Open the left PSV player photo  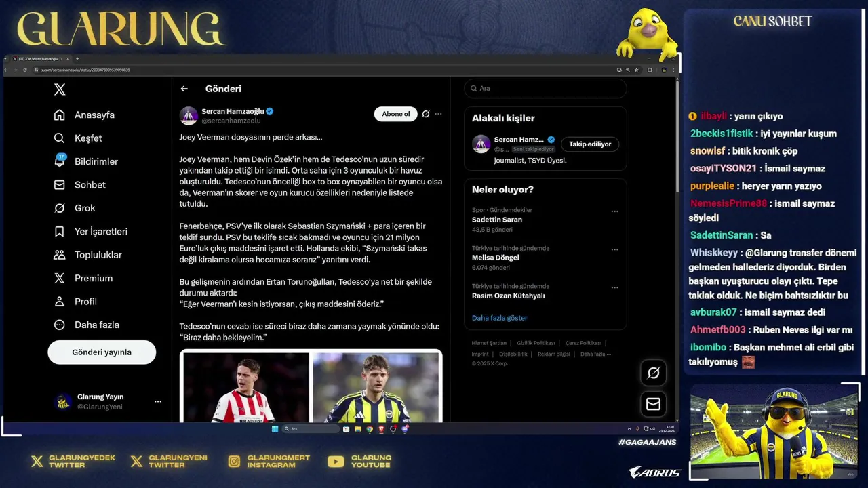(x=245, y=386)
